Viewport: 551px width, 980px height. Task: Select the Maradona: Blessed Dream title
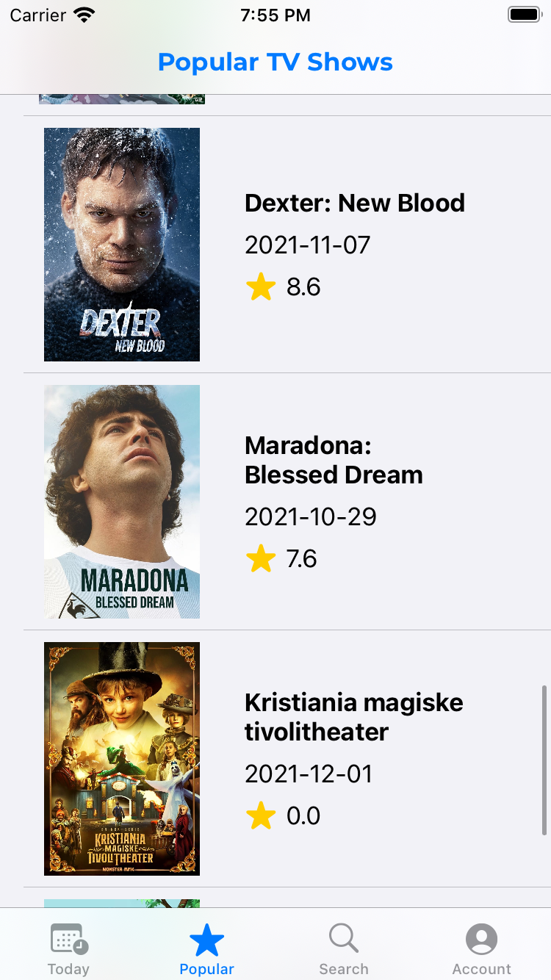click(334, 460)
